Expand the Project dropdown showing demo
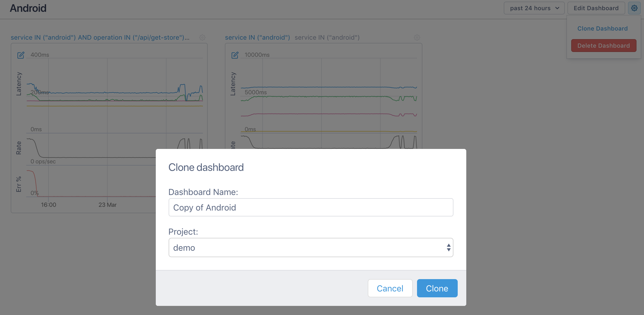 click(310, 247)
